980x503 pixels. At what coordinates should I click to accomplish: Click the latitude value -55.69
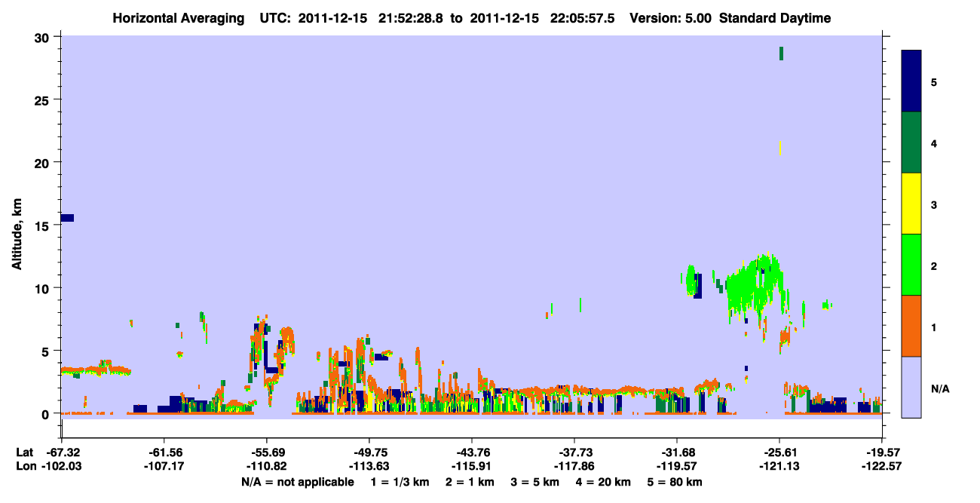[267, 452]
